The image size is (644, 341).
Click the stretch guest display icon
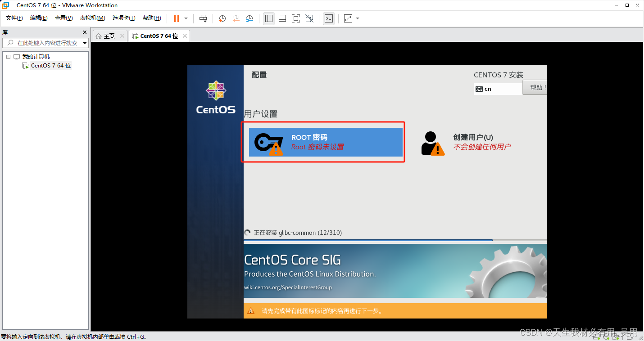coord(348,18)
